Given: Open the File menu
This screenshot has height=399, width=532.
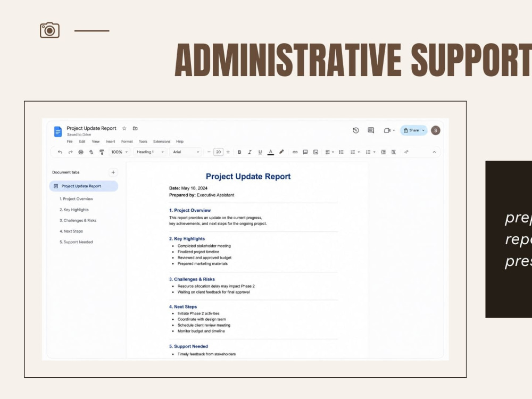Looking at the screenshot, I should pyautogui.click(x=70, y=142).
